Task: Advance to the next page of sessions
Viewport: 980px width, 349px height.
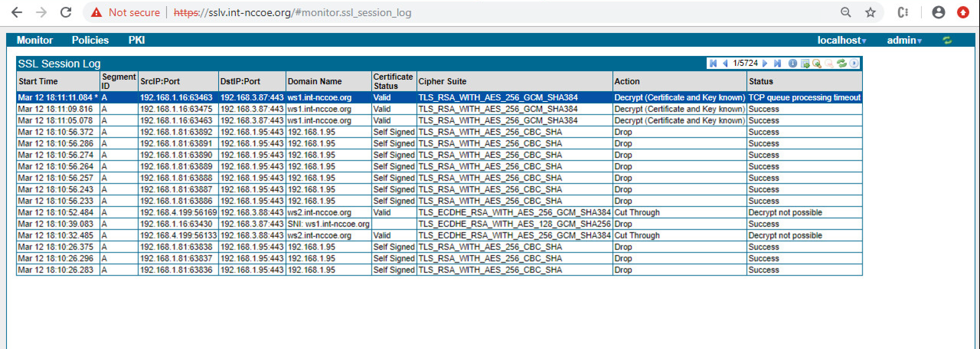Action: [x=765, y=64]
